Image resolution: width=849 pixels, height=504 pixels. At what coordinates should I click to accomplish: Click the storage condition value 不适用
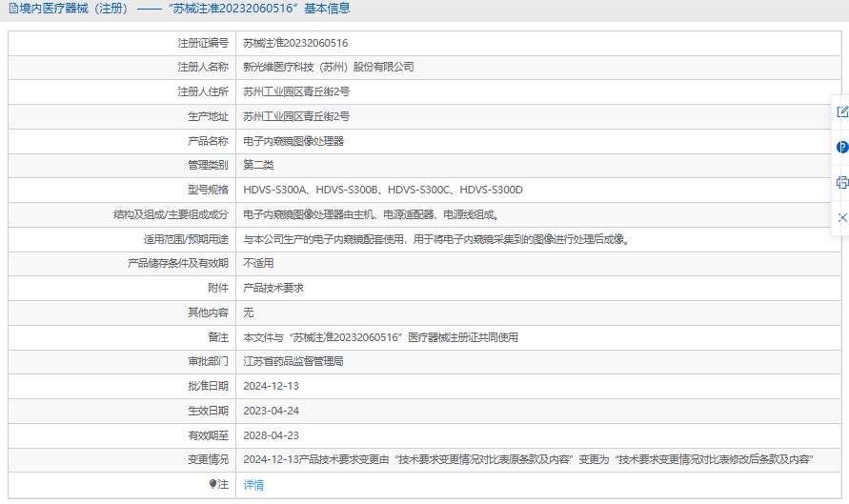(x=258, y=263)
